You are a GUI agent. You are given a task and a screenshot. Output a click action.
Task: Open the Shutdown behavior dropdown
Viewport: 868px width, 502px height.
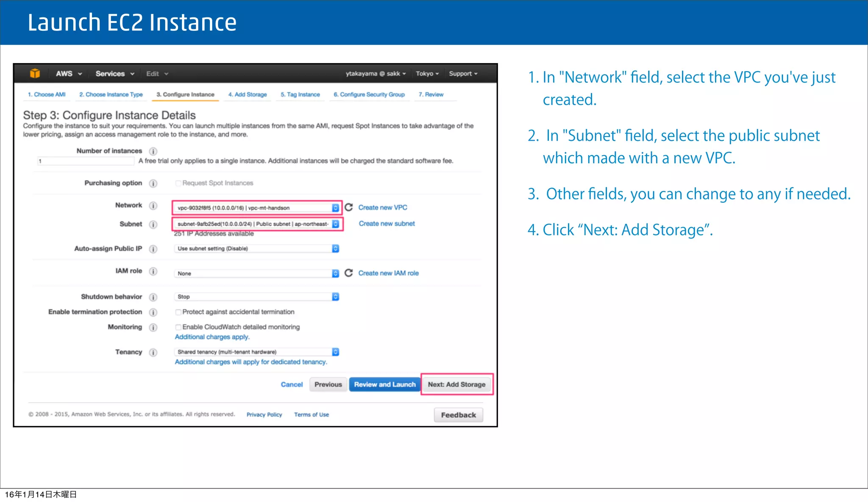(257, 297)
